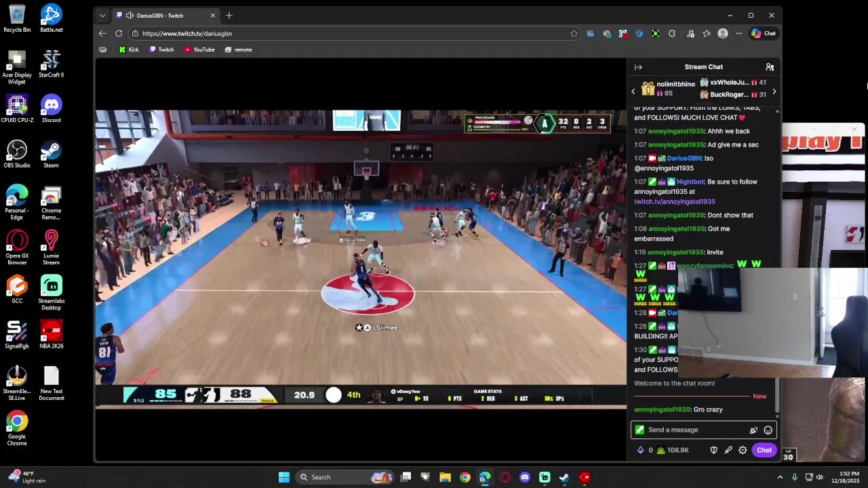Show hidden system tray icons
This screenshot has width=868, height=488.
(780, 477)
